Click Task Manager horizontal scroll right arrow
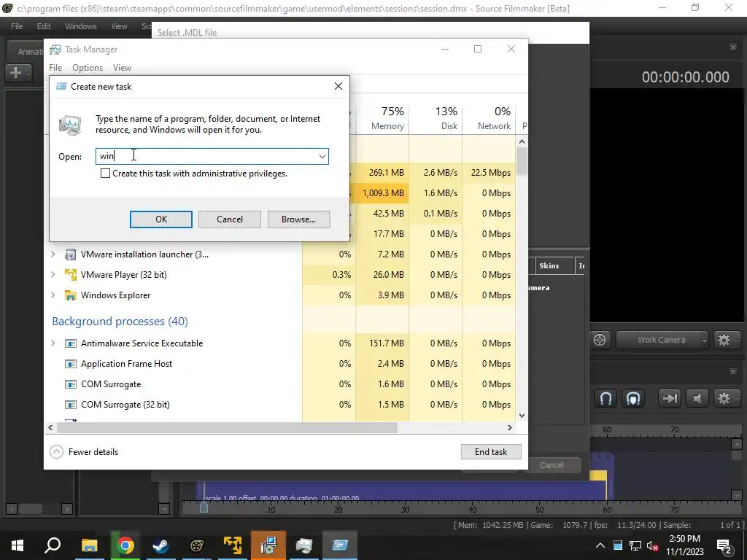The width and height of the screenshot is (747, 560). pyautogui.click(x=510, y=427)
